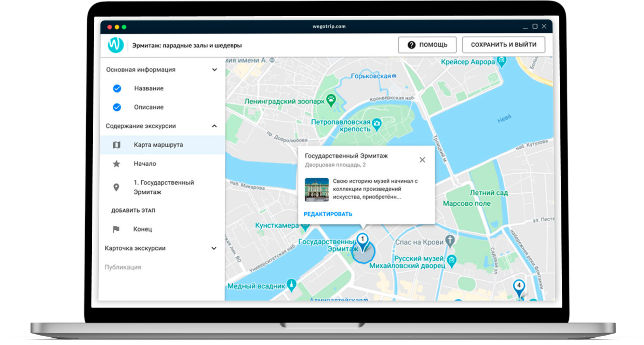Image resolution: width=644 pixels, height=345 pixels.
Task: Collapse the Содержание экскурсии section
Action: point(214,126)
